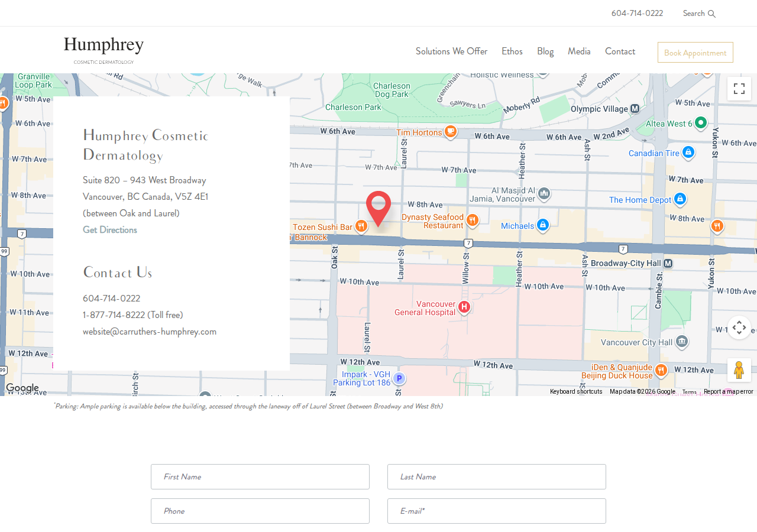Click the Book Appointment button
This screenshot has width=757, height=532.
[x=695, y=53]
